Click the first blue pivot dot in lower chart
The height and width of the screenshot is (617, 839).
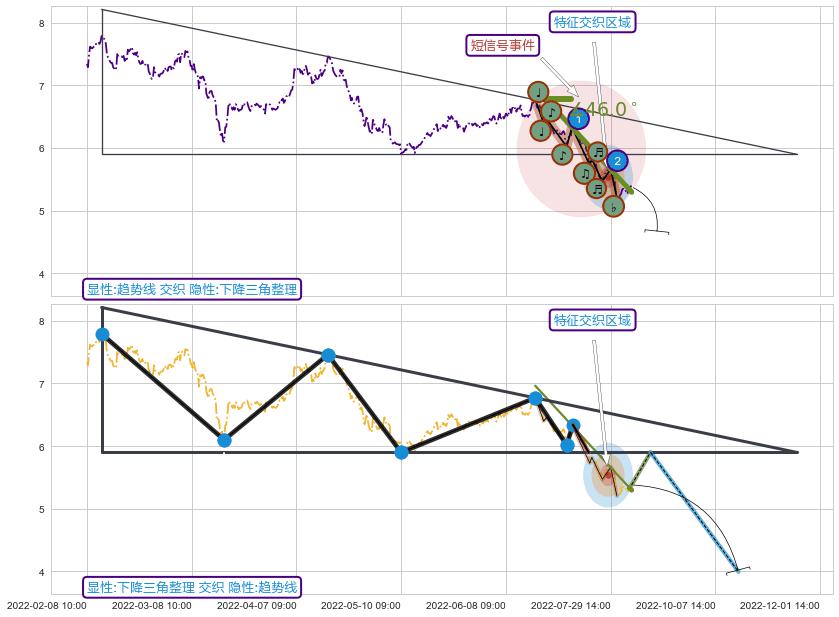click(102, 334)
